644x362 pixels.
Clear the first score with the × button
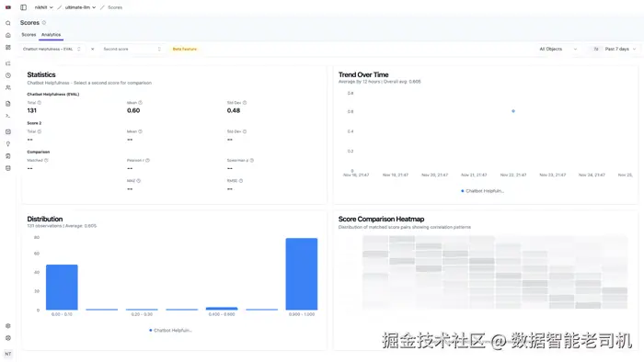[x=92, y=49]
